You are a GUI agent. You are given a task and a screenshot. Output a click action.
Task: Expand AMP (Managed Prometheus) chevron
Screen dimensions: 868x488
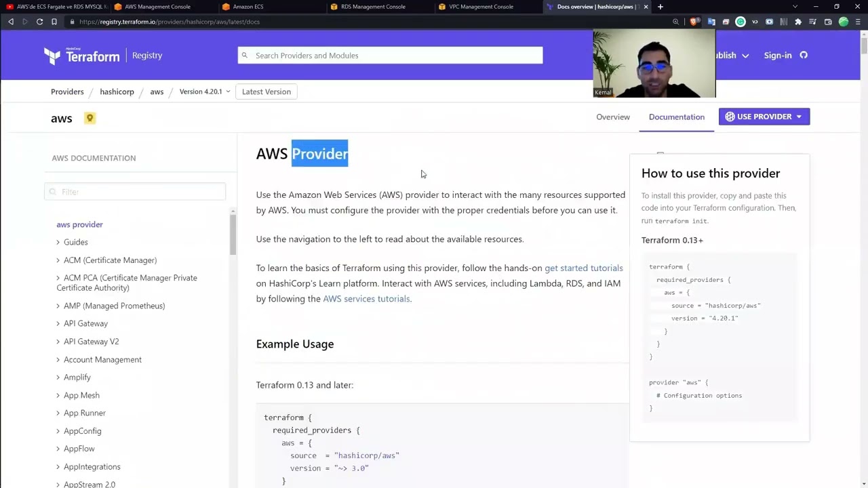pyautogui.click(x=58, y=306)
